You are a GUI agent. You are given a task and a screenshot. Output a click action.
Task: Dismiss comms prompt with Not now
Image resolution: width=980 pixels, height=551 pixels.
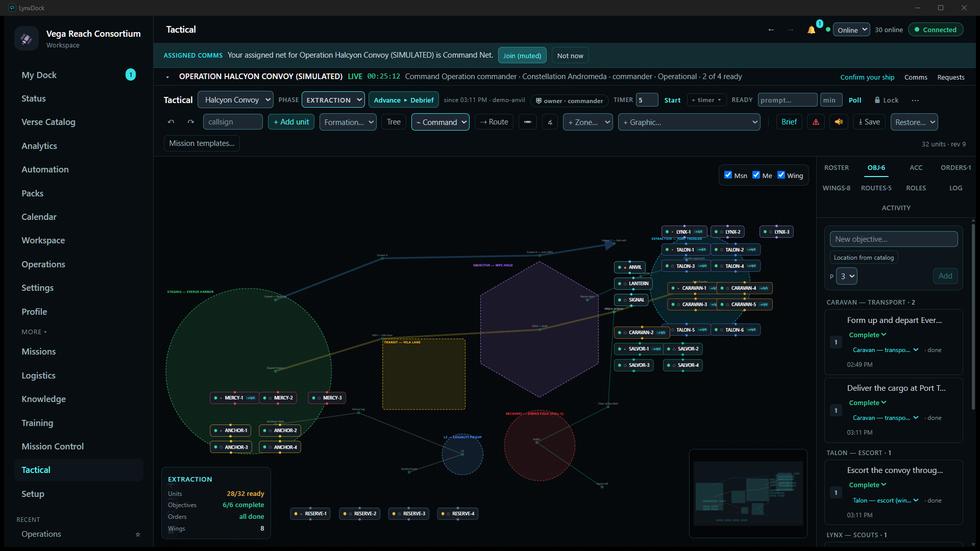570,56
